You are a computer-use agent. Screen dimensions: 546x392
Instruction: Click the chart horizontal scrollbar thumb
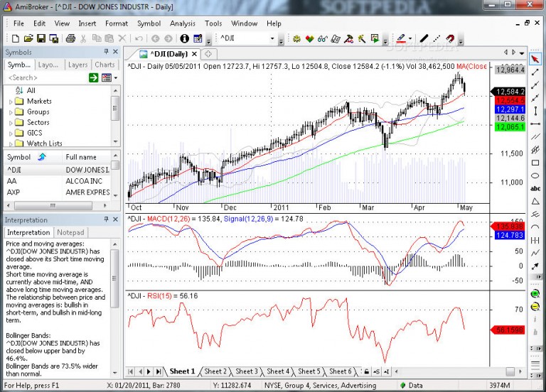click(510, 371)
